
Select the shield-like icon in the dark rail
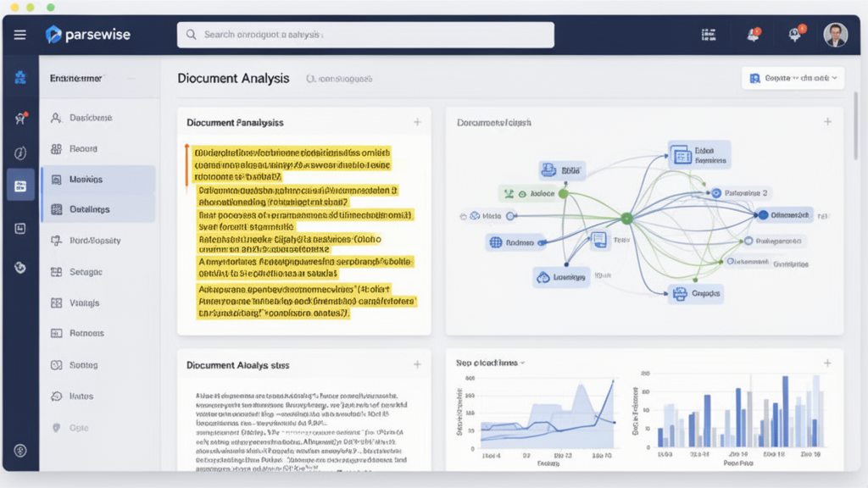pos(20,268)
